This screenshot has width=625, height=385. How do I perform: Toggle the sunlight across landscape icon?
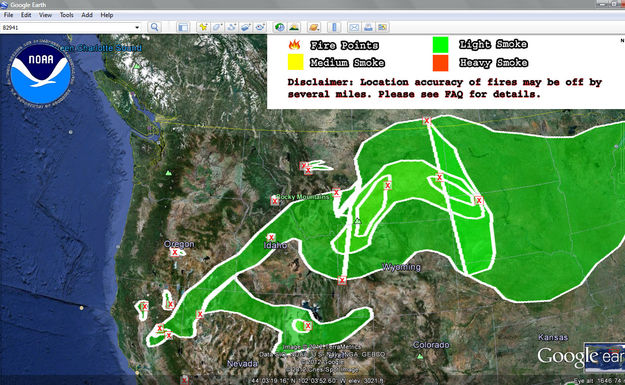[294, 27]
